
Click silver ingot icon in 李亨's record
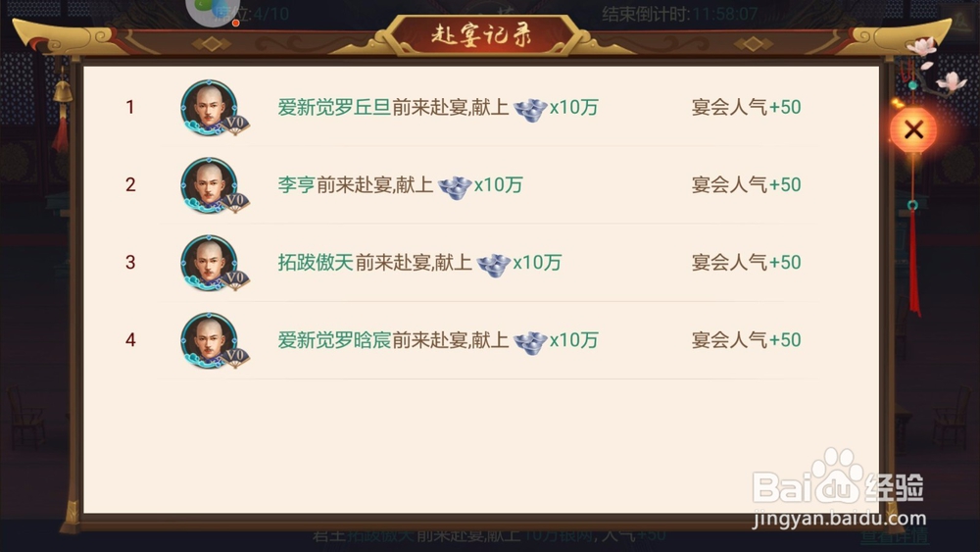455,187
